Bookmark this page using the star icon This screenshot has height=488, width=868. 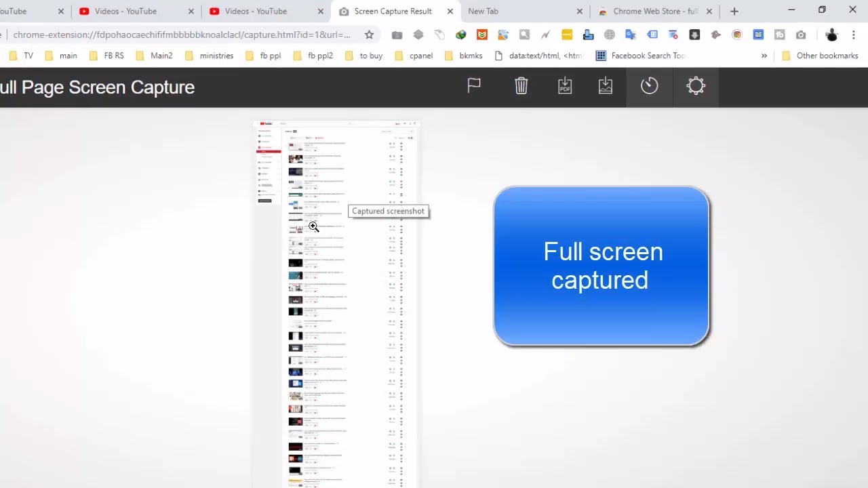pos(369,34)
